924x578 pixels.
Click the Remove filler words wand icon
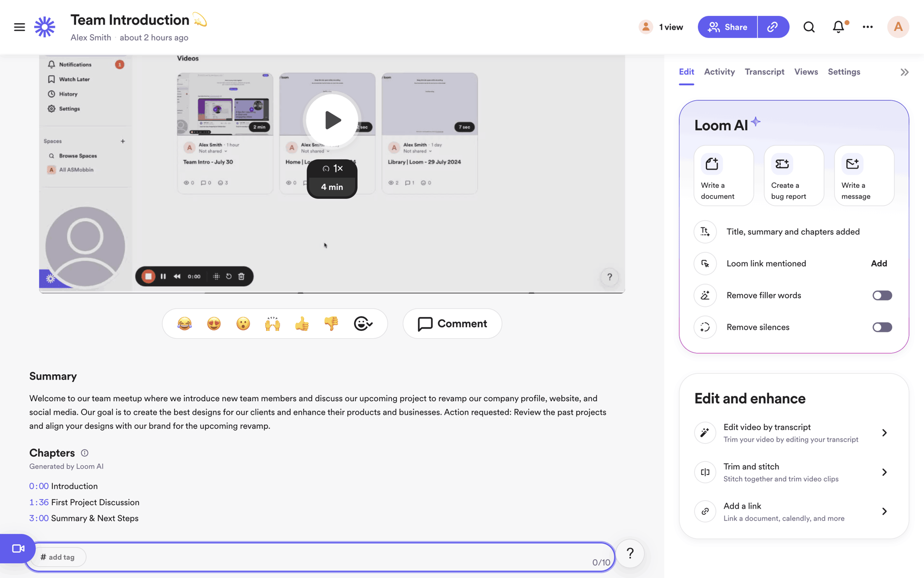click(x=705, y=295)
